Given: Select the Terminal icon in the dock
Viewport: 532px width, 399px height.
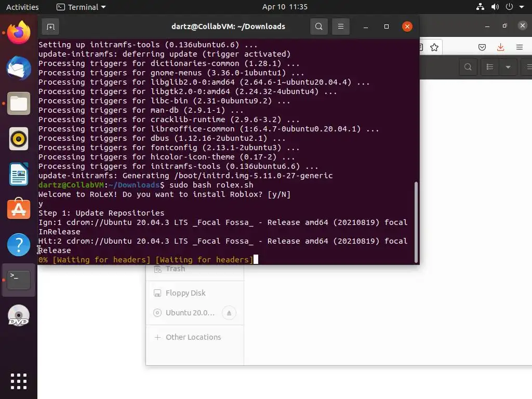Looking at the screenshot, I should pos(19,280).
